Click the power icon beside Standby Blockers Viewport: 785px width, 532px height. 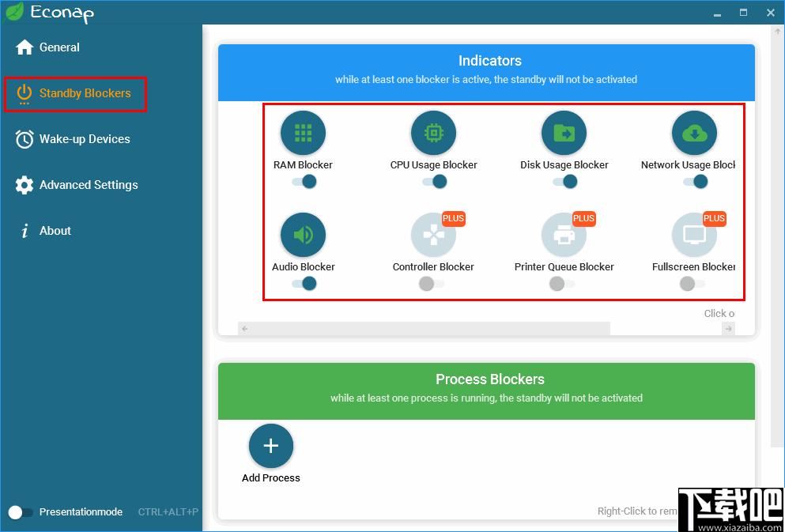click(x=24, y=93)
